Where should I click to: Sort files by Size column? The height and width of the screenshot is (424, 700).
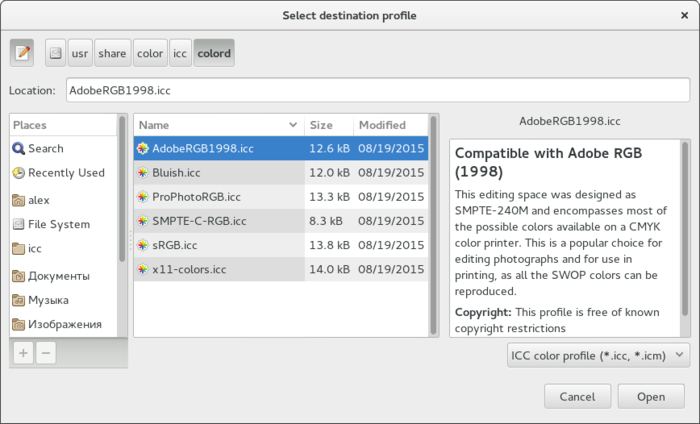tap(329, 125)
